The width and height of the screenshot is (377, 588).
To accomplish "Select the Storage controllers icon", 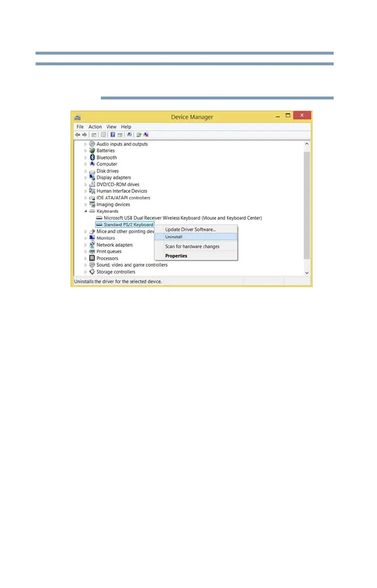I will point(92,272).
